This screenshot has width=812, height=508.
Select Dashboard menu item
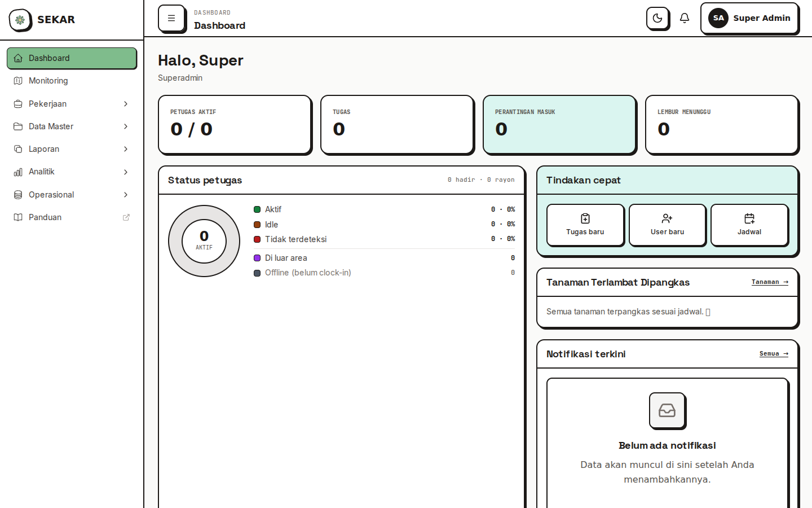click(x=72, y=58)
